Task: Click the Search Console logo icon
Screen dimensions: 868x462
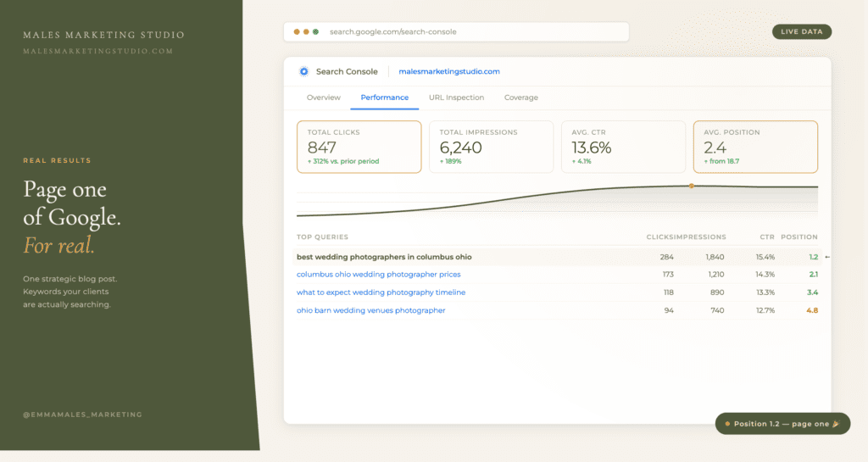Action: pos(304,71)
